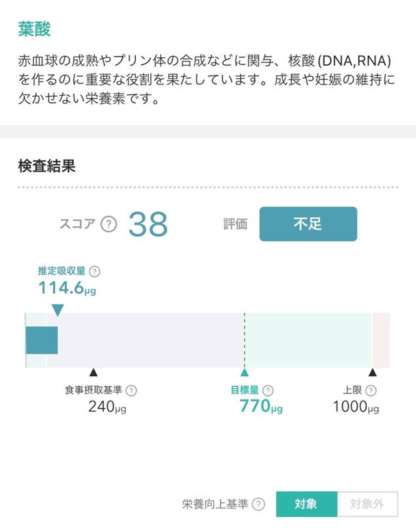Click the blue absorption bar in chart
The width and height of the screenshot is (416, 532).
42,340
